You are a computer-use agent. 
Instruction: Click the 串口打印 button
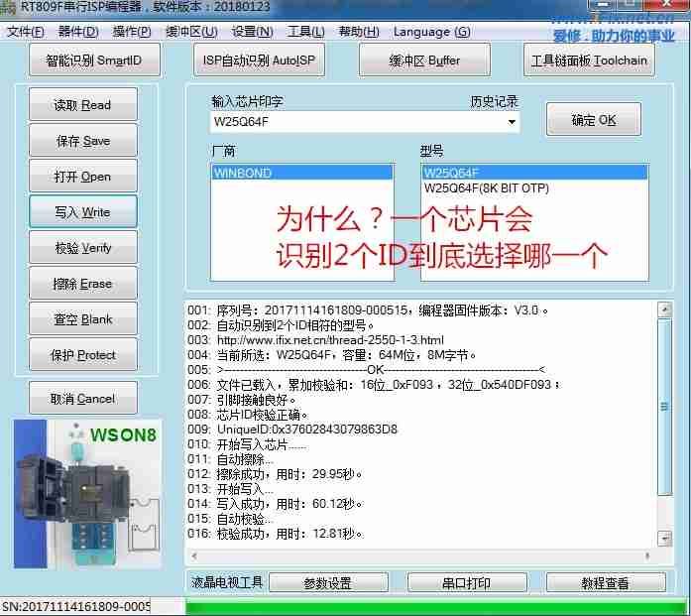pyautogui.click(x=467, y=583)
